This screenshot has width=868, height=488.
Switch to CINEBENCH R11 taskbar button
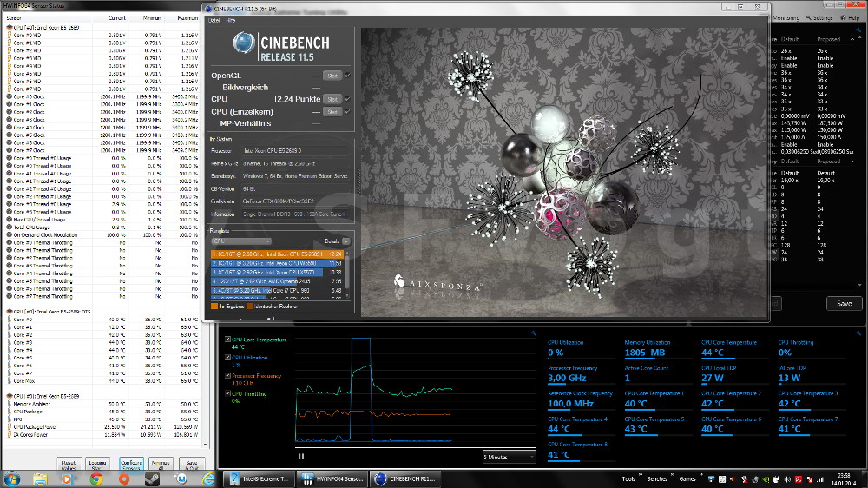coord(404,478)
